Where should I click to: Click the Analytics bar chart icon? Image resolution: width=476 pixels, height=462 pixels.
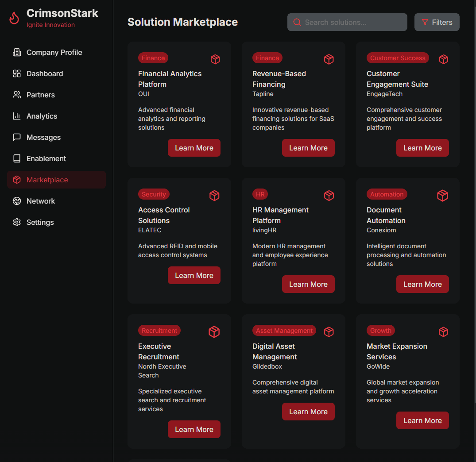coord(17,116)
